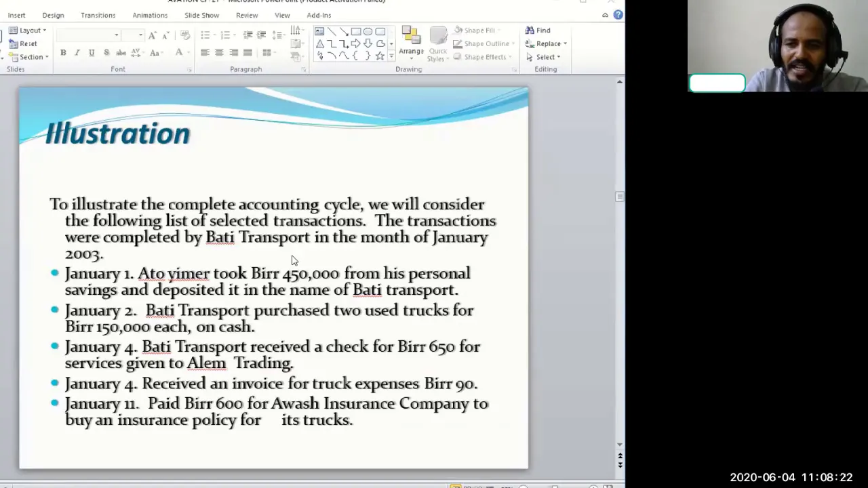Open the Select dropdown
868x488 pixels.
(543, 57)
